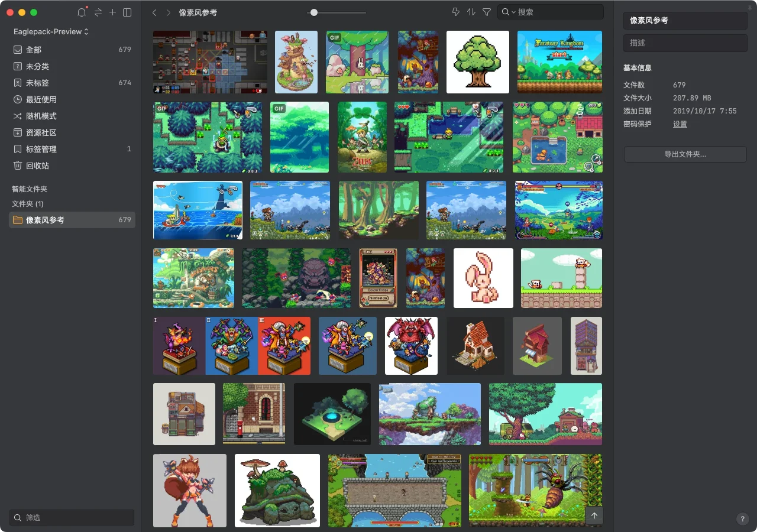Click the plus icon to add items
The width and height of the screenshot is (757, 532).
pyautogui.click(x=112, y=12)
